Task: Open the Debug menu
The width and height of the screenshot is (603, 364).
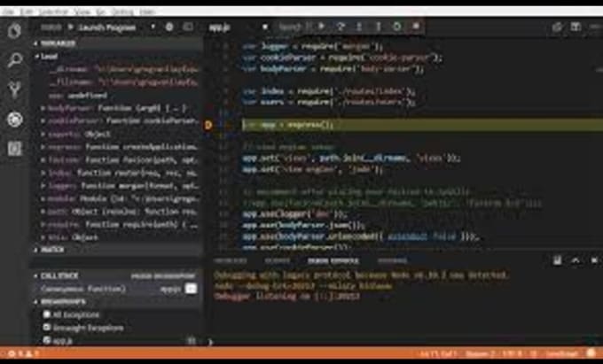Action: pos(121,12)
